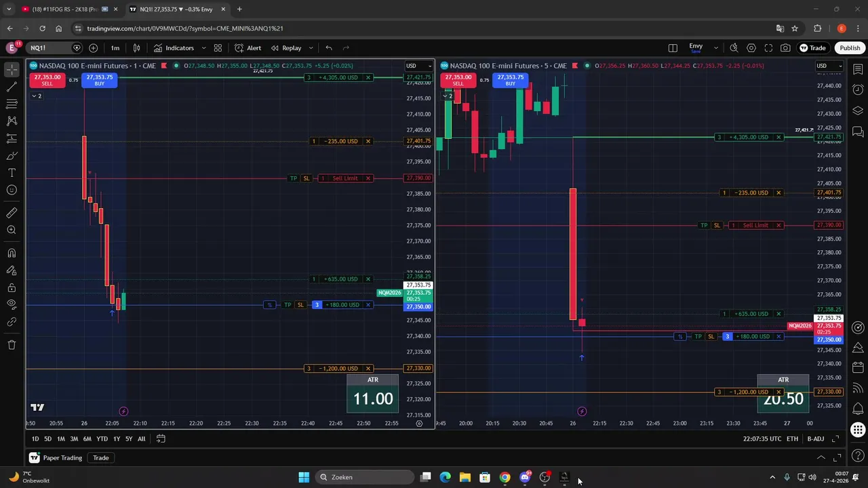Viewport: 868px width, 488px height.
Task: Toggle stay in drawing mode pencil-lock
Action: coord(12,270)
